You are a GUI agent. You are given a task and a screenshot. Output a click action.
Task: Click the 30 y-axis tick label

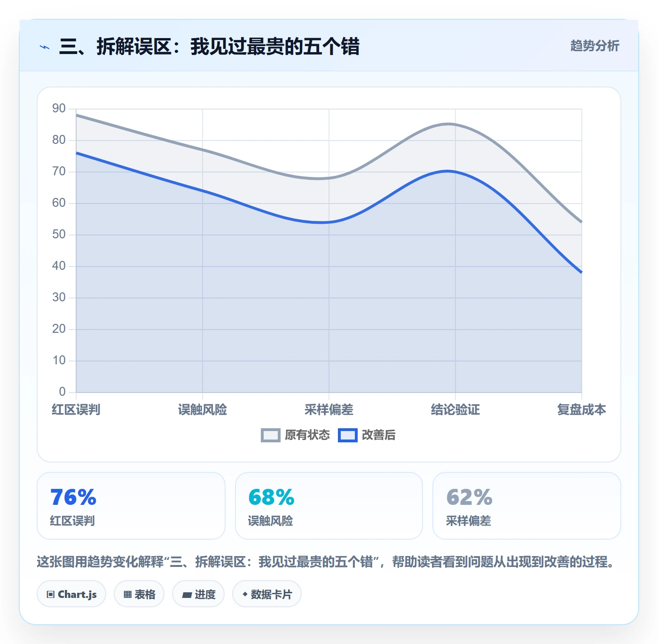59,297
